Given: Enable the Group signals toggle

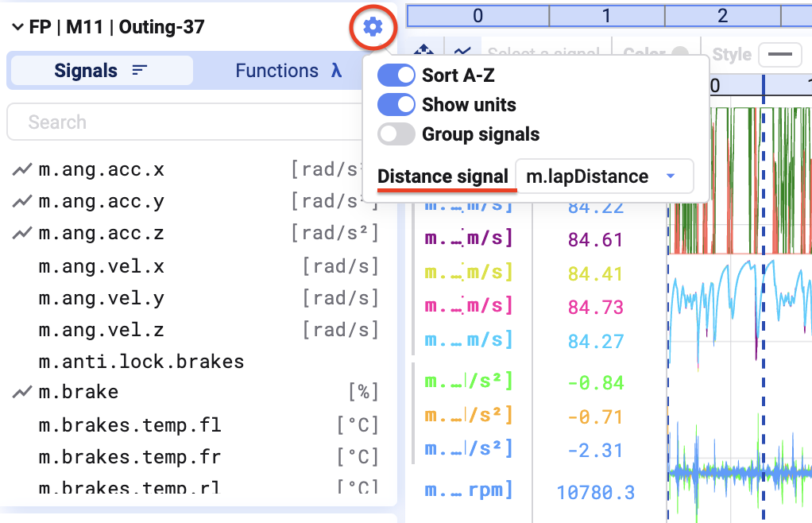Looking at the screenshot, I should click(396, 134).
